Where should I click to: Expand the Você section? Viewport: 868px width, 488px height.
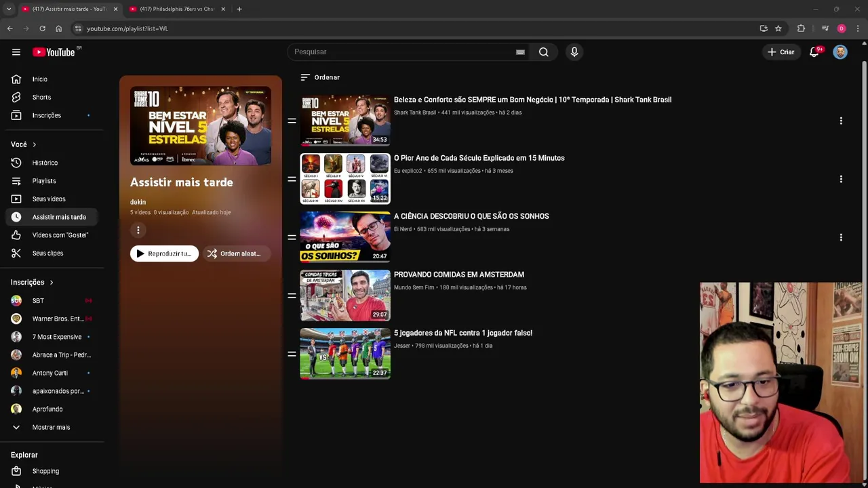click(24, 144)
